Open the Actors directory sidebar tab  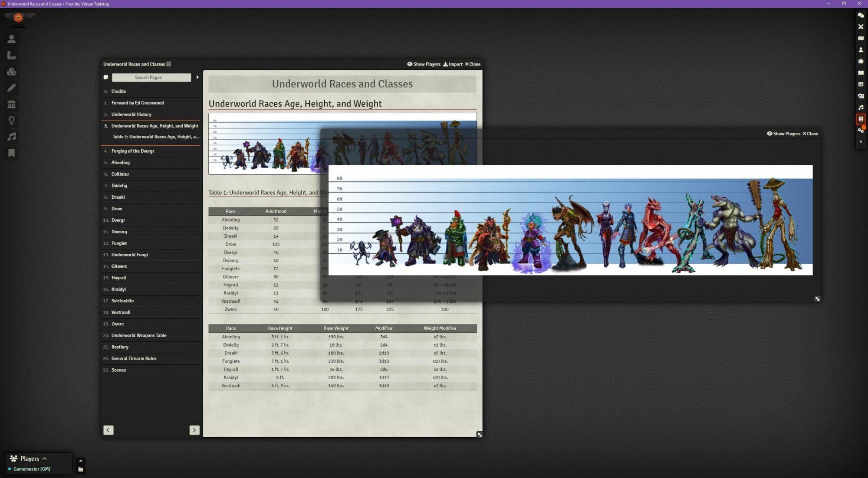click(x=861, y=50)
